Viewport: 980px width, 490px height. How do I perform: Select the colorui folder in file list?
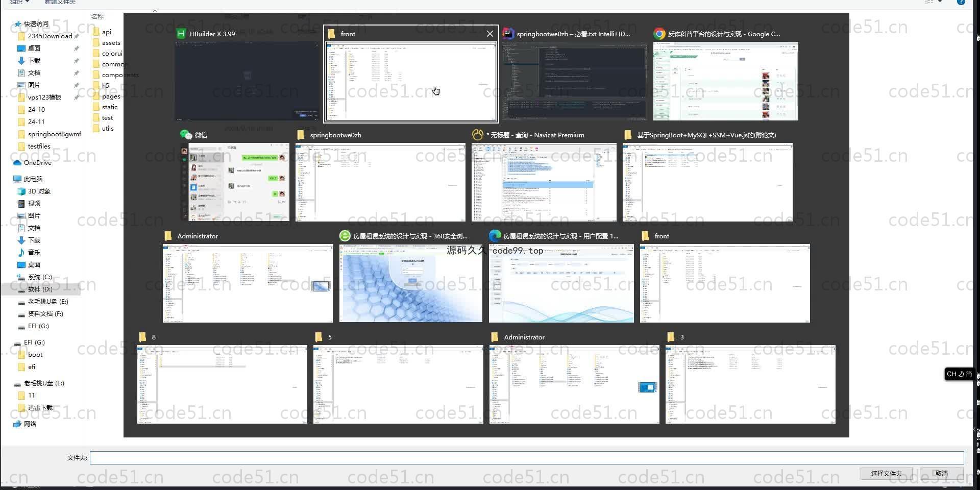click(112, 53)
